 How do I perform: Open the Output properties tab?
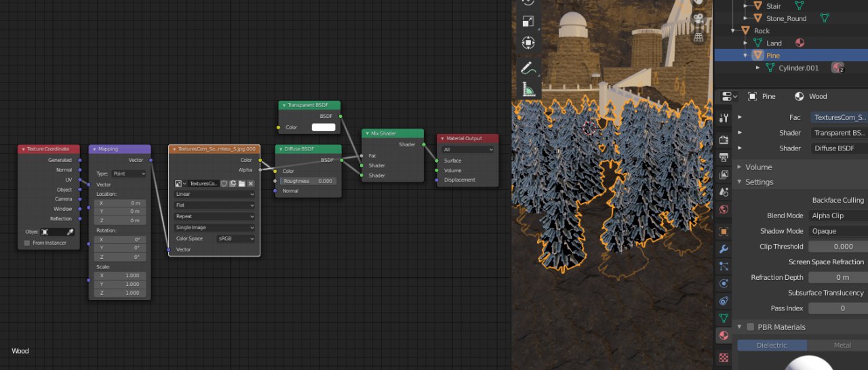[x=724, y=157]
